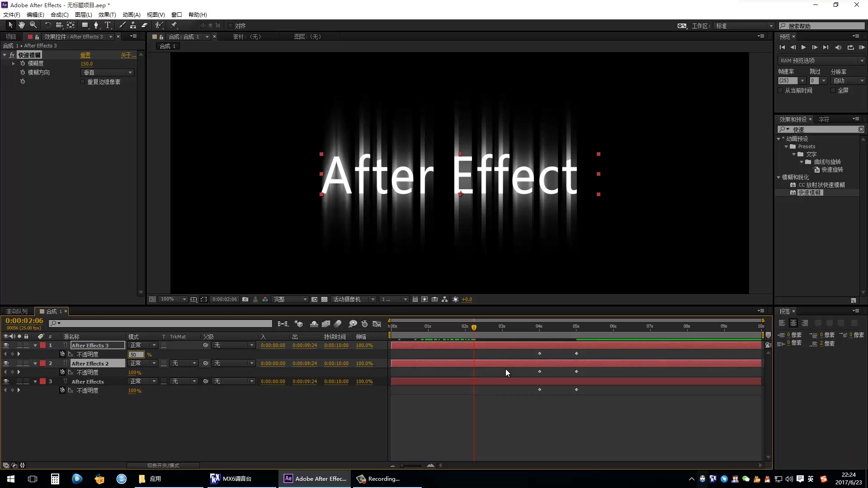Toggle the Snapping checkbox in toolbar
868x488 pixels.
(231, 26)
